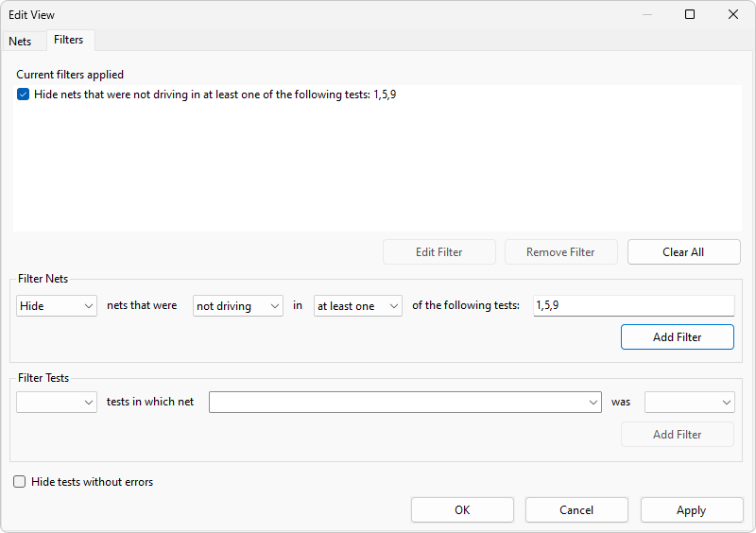Confirm the dialog with OK
Screen dimensions: 756x533
462,510
